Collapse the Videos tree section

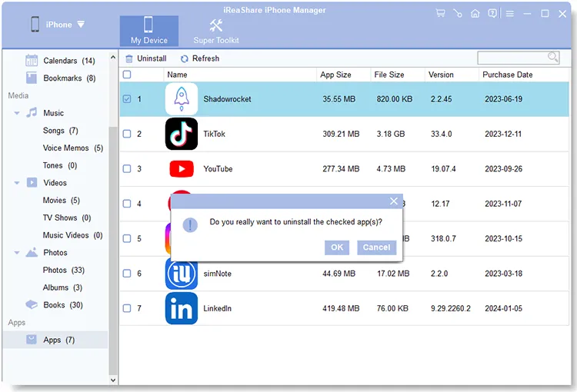coord(17,183)
